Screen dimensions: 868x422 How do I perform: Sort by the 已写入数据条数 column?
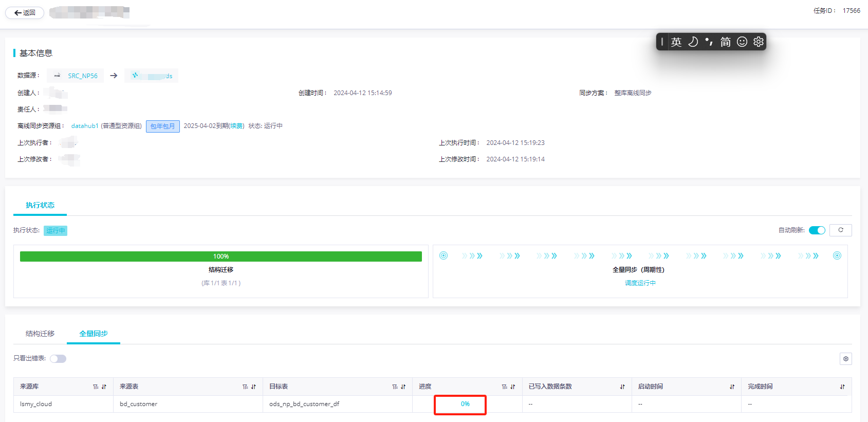(622, 387)
